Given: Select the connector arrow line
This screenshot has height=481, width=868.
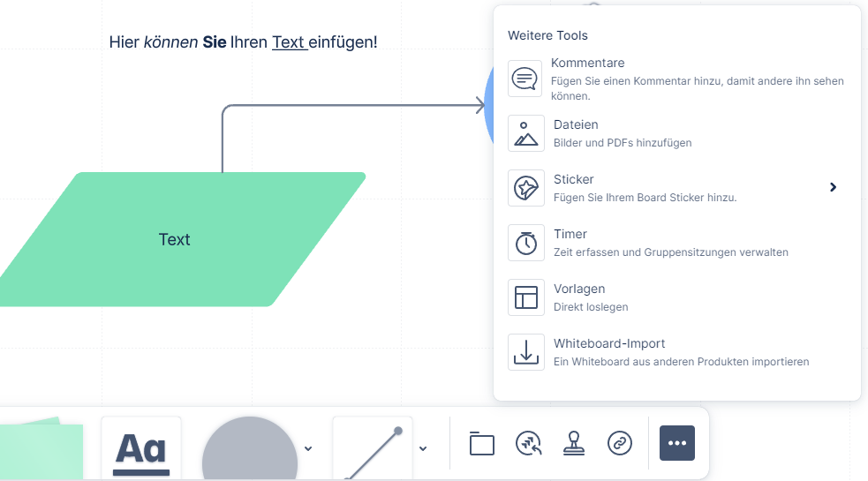Looking at the screenshot, I should (352, 105).
